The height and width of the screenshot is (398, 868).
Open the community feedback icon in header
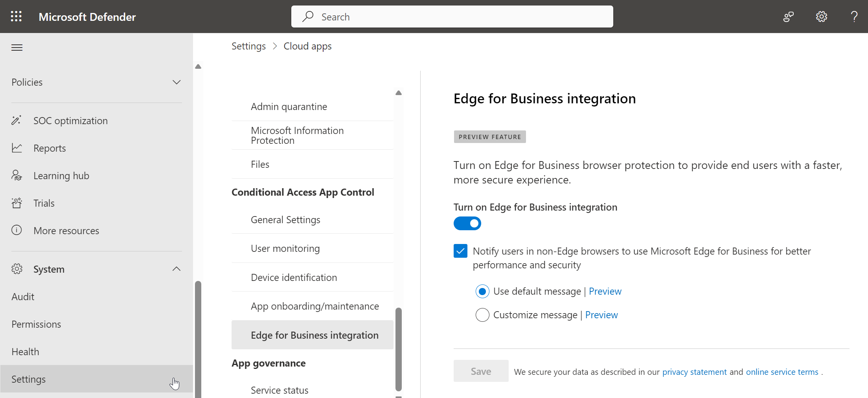click(x=788, y=17)
